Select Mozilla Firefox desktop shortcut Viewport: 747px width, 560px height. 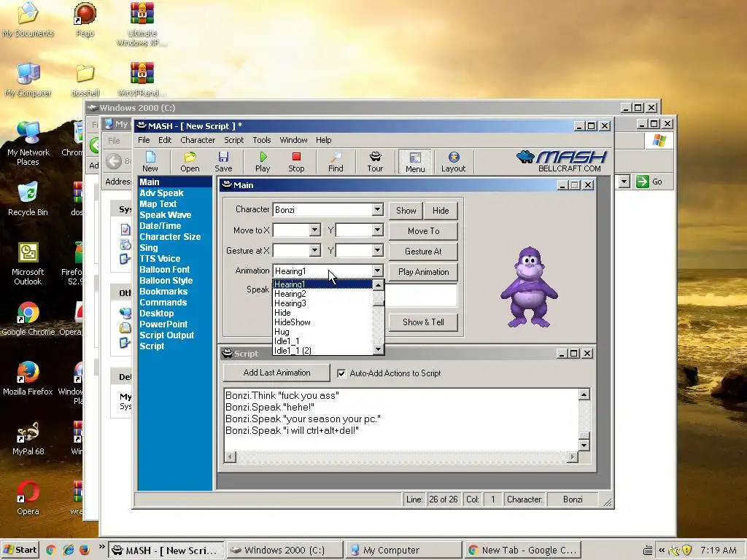click(x=28, y=378)
